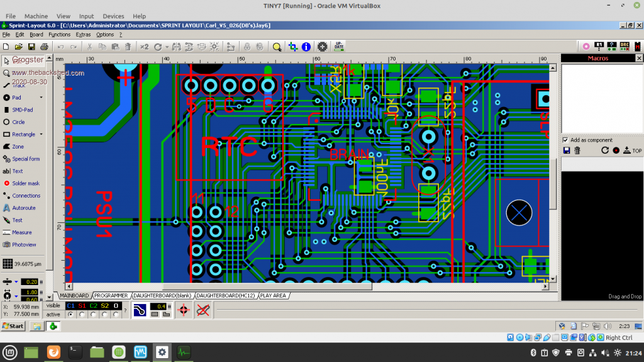Click the blue info icon in toolbar

[306, 47]
